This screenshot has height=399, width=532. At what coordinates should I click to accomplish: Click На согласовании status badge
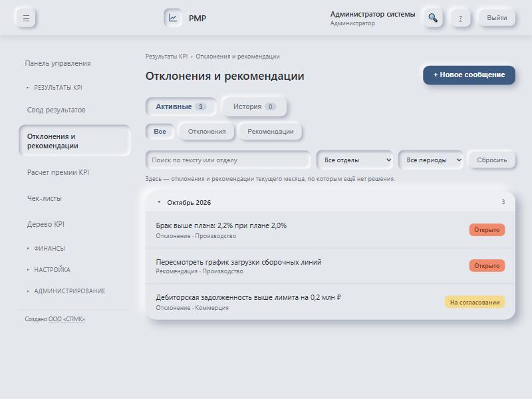[475, 303]
